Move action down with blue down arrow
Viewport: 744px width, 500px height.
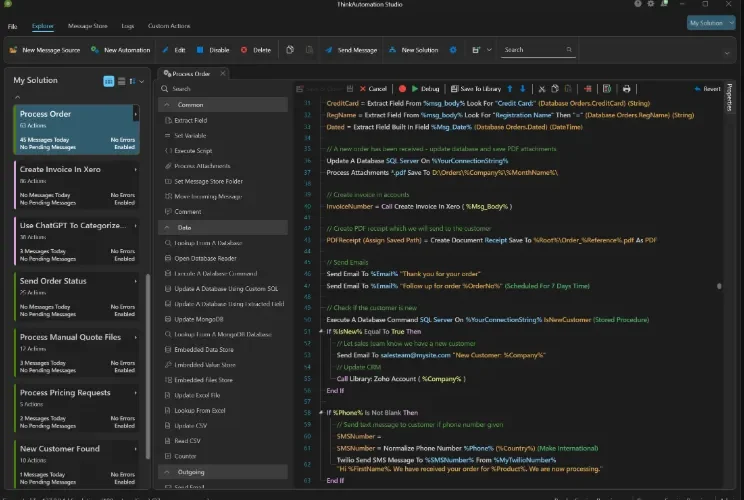pyautogui.click(x=522, y=89)
